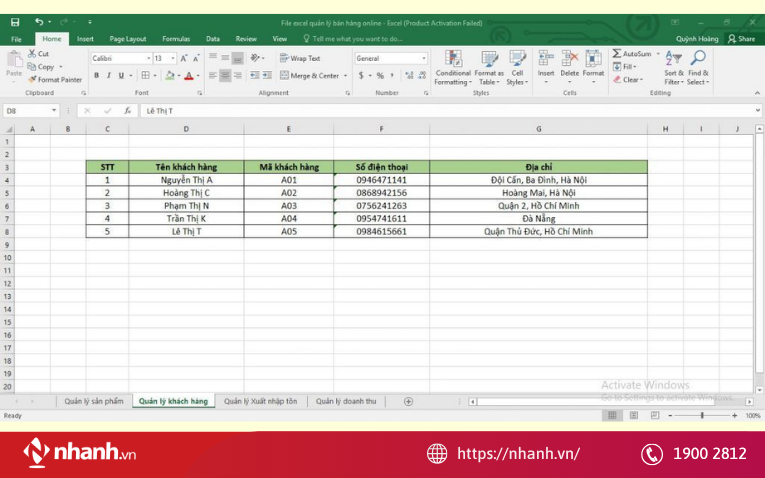Switch to the Page Layout tab
Image resolution: width=765 pixels, height=478 pixels.
click(128, 39)
